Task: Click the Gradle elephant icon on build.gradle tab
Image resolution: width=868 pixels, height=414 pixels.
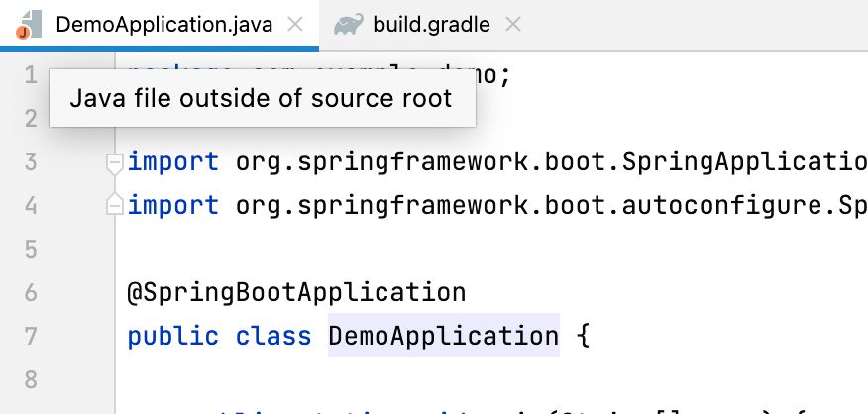Action: (349, 25)
